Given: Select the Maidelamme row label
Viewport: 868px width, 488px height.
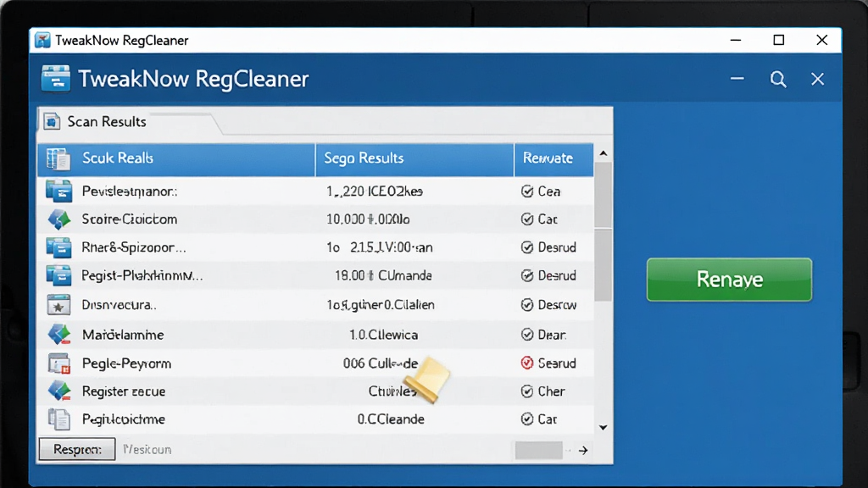Looking at the screenshot, I should (123, 335).
